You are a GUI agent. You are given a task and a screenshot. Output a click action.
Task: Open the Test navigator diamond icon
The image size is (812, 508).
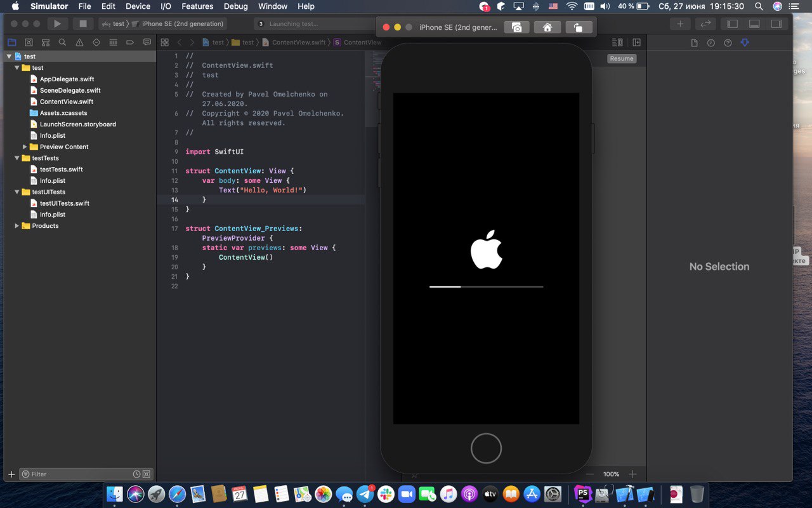(x=96, y=43)
